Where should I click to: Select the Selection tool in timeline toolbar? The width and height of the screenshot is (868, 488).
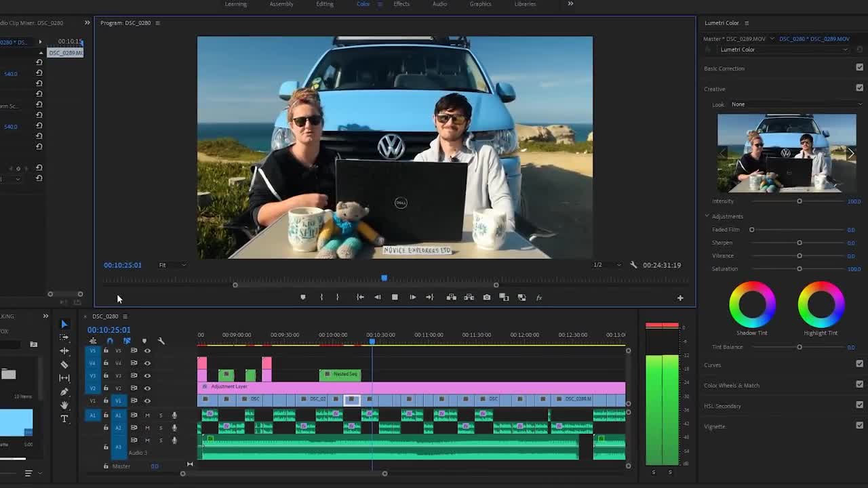coord(64,324)
